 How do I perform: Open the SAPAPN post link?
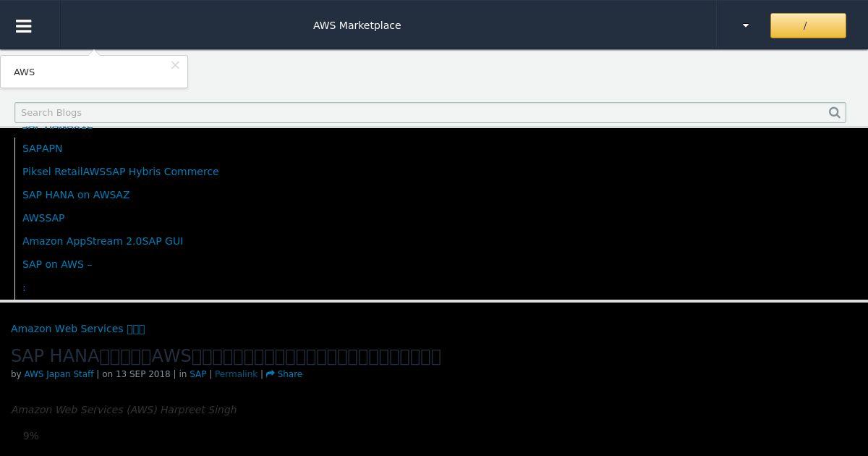[43, 148]
